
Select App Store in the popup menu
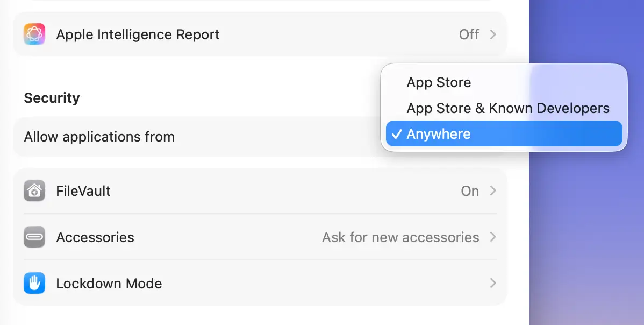pos(439,82)
